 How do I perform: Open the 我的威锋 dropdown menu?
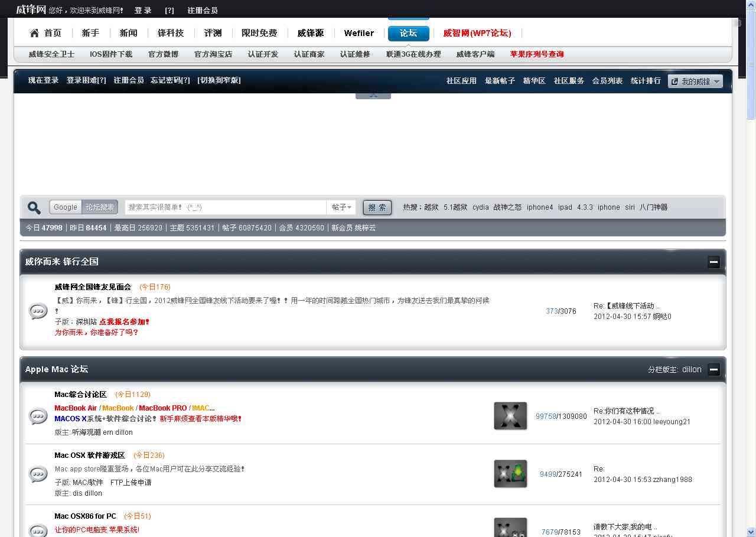695,82
